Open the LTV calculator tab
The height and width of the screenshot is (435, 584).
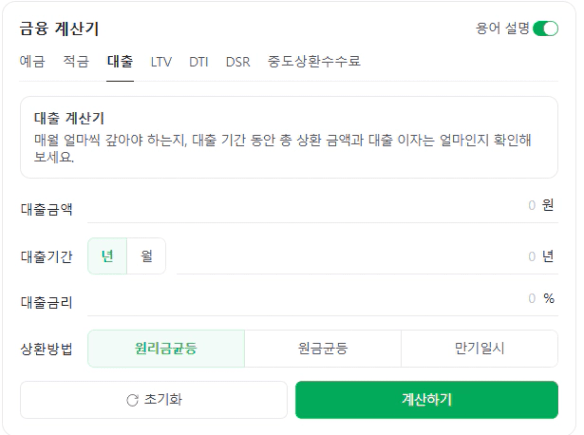pos(161,62)
